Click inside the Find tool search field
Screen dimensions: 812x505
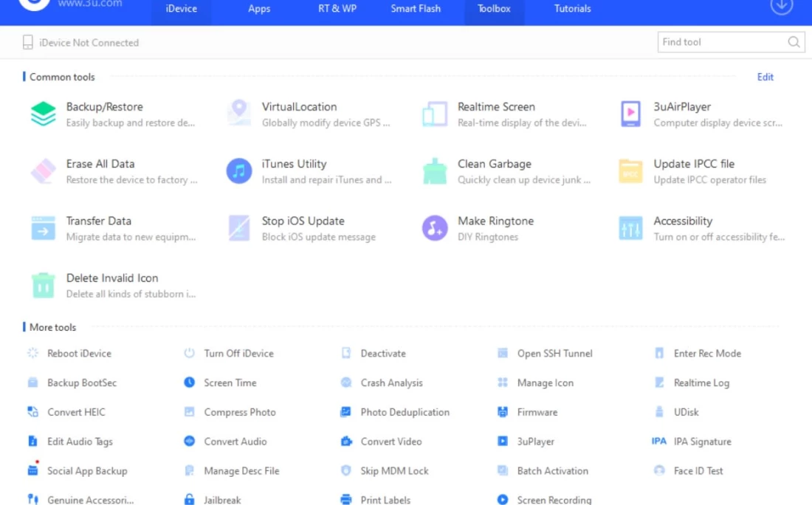tap(722, 42)
